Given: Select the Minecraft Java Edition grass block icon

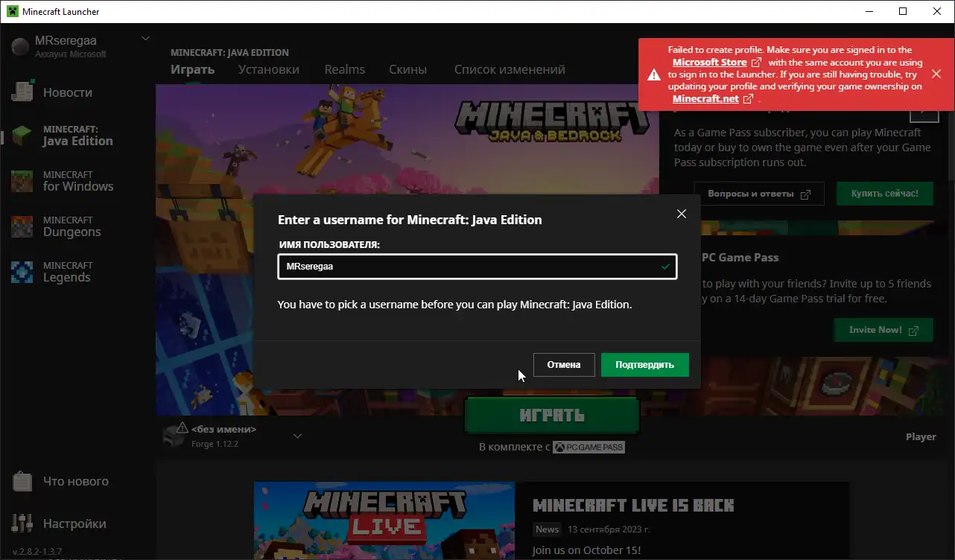Looking at the screenshot, I should [x=23, y=136].
